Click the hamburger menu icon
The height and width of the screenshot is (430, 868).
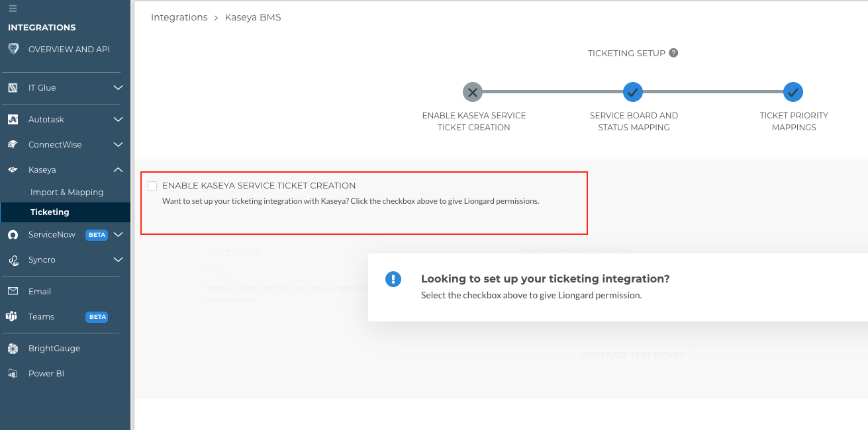tap(13, 9)
